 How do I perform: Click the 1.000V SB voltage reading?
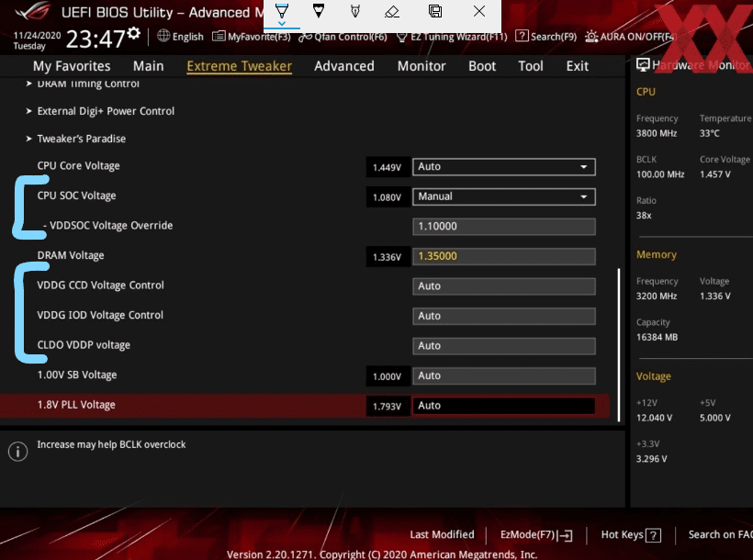tap(388, 376)
